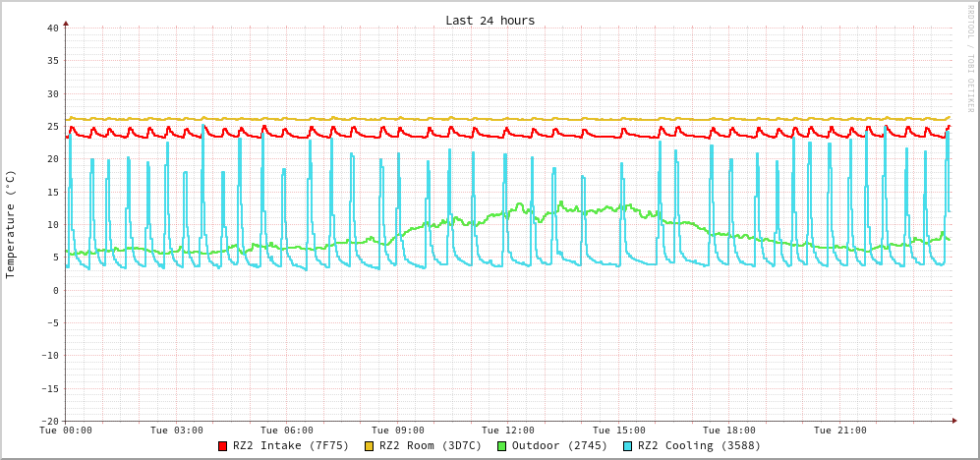Click the green Outdoor legend swatch
This screenshot has height=460, width=980.
502,446
